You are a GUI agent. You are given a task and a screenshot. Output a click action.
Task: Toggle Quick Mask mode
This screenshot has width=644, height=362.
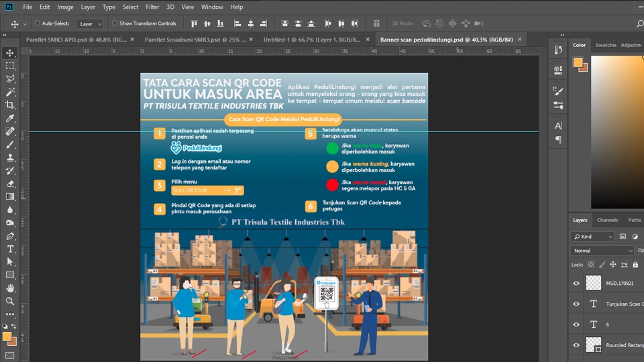pos(10,355)
